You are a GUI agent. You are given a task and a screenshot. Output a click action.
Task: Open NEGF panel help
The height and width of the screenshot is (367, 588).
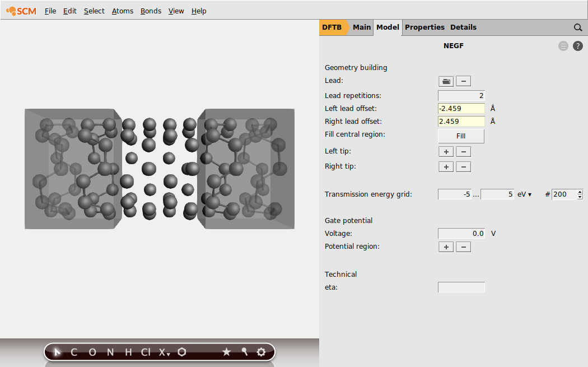click(x=578, y=46)
